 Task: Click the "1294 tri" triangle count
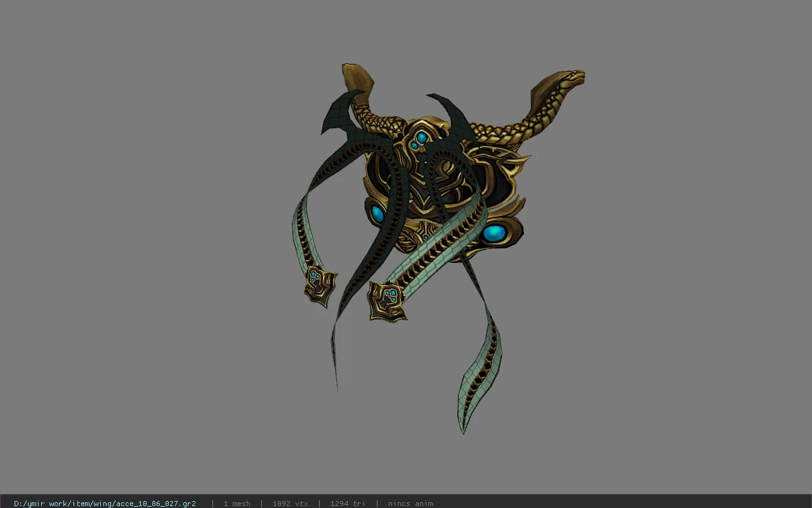point(348,504)
